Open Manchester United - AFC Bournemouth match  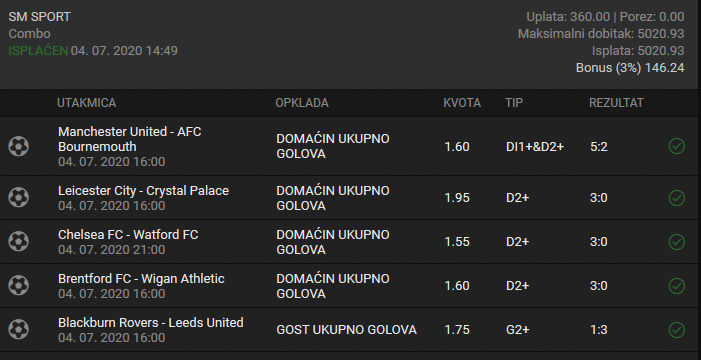[x=130, y=139]
